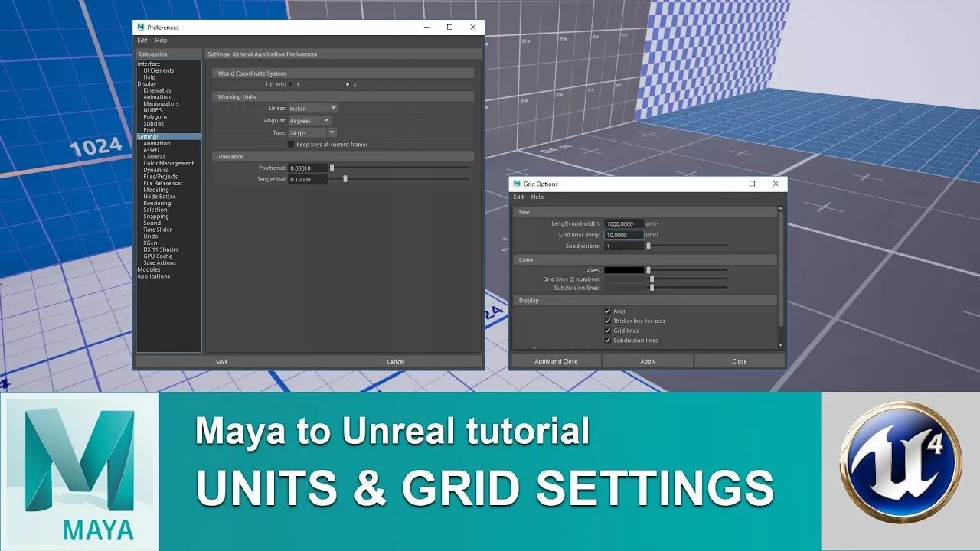The height and width of the screenshot is (551, 980).
Task: Enable Keep keys at current frames
Action: click(291, 144)
